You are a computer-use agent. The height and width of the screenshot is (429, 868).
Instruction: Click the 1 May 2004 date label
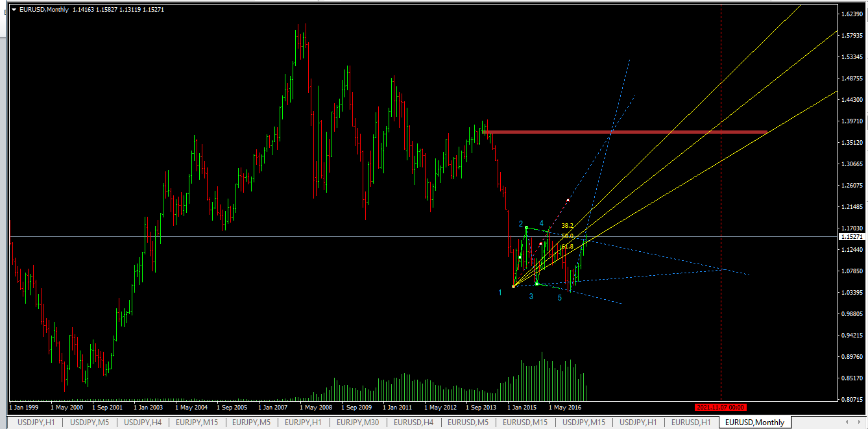pos(190,408)
